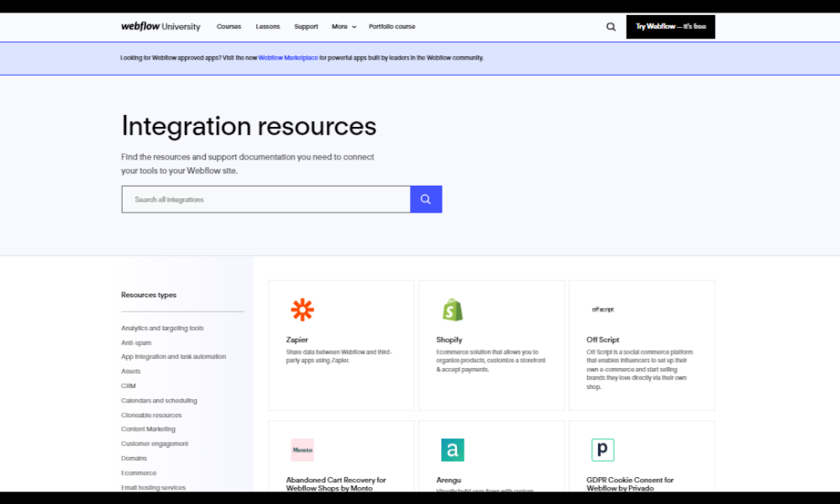Click the Privado logo icon
The width and height of the screenshot is (840, 504).
[x=602, y=450]
